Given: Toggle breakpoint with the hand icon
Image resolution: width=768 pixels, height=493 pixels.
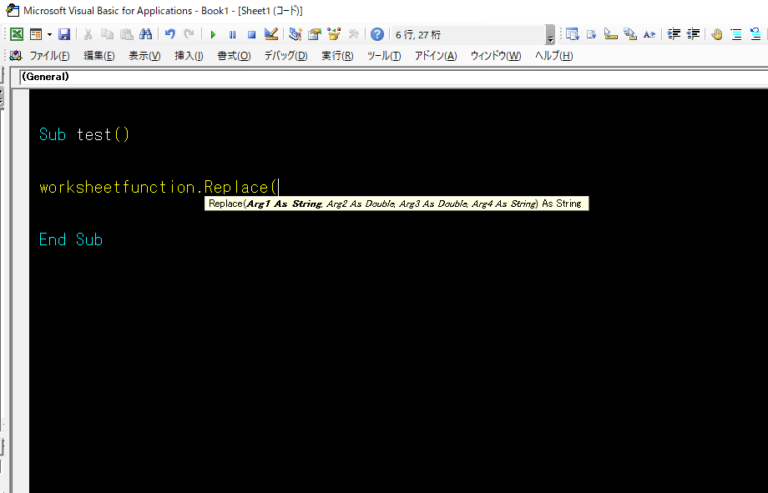Looking at the screenshot, I should click(716, 34).
